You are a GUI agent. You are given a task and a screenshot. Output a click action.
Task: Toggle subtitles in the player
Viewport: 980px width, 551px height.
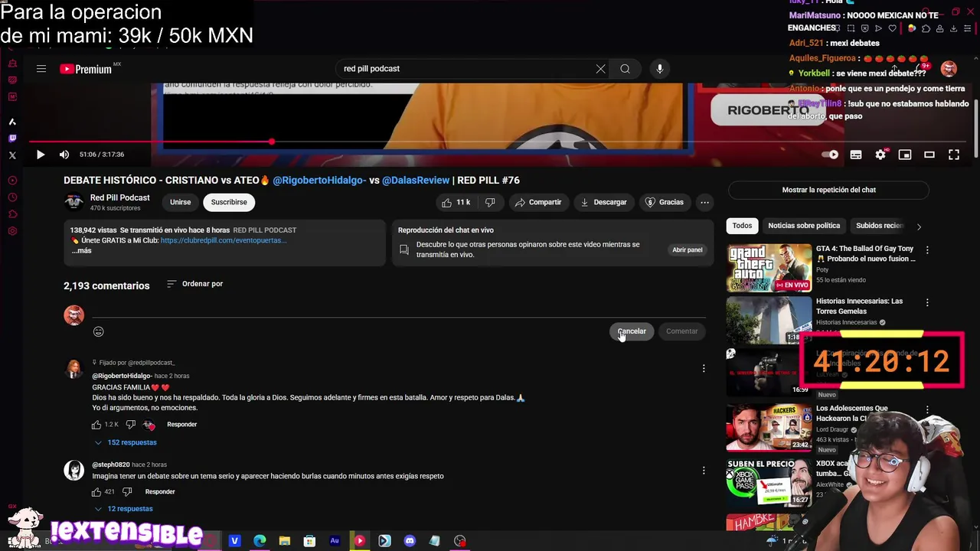856,155
